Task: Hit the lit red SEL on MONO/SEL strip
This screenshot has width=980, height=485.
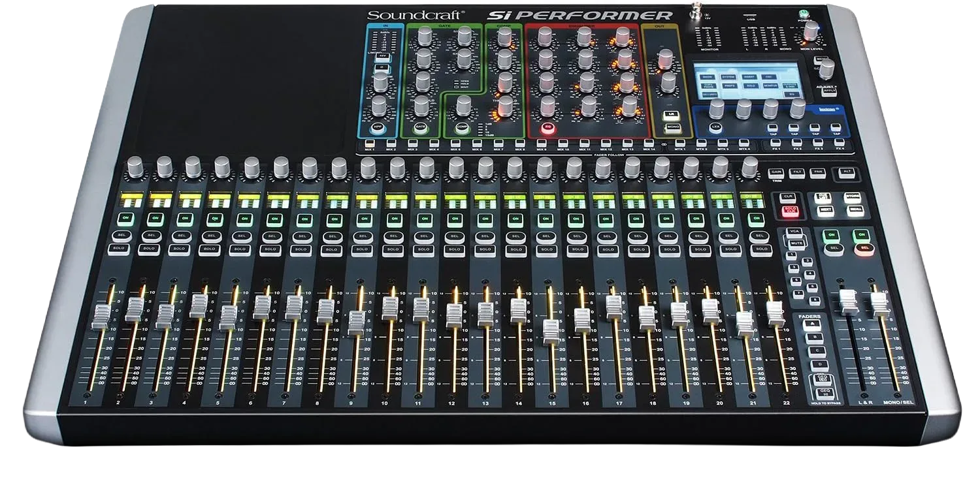Action: [x=864, y=249]
